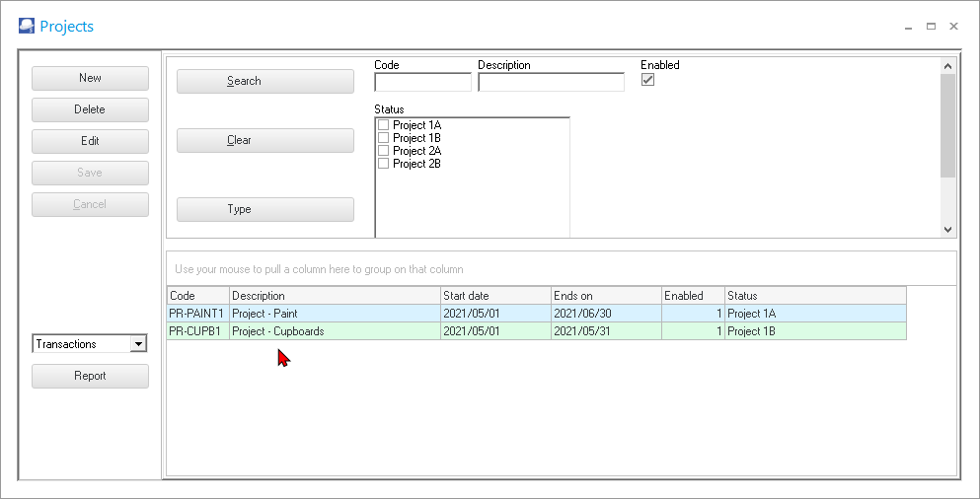980x499 pixels.
Task: Focus the Code input field
Action: tap(422, 82)
